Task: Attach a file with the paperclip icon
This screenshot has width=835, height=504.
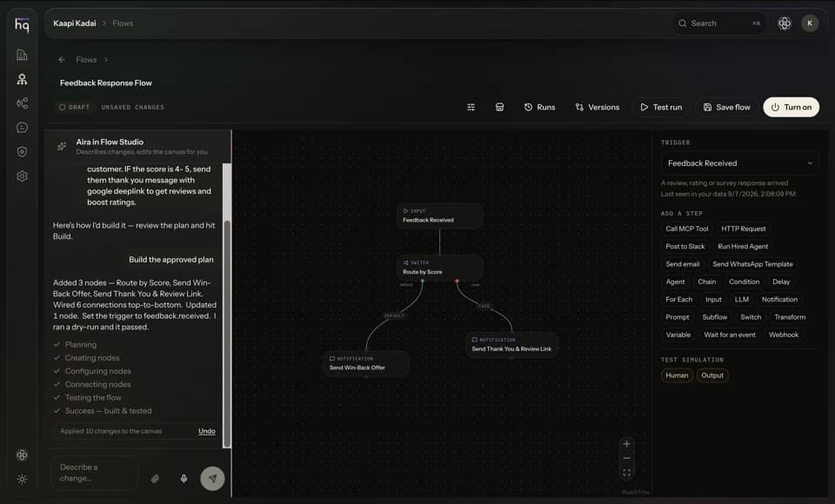Action: [155, 479]
